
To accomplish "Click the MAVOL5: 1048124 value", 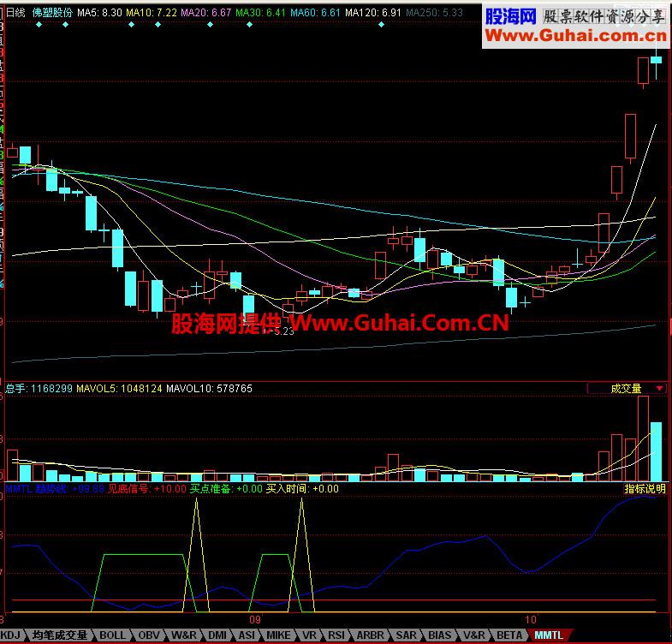I will pos(119,389).
